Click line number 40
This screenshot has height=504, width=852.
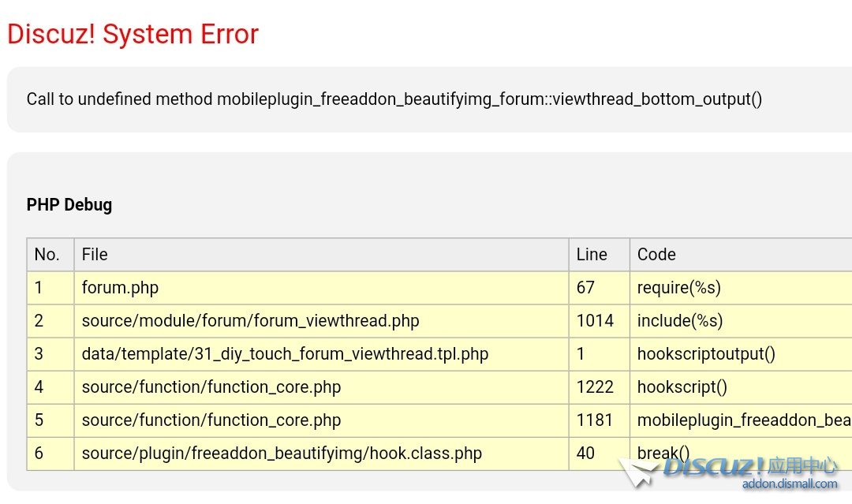point(599,454)
